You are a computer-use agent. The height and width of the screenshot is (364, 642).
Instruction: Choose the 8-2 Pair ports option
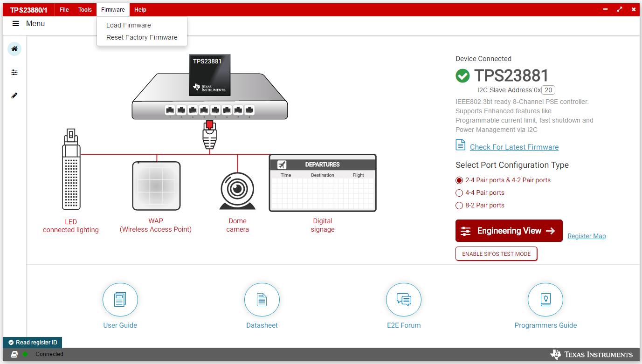pyautogui.click(x=459, y=205)
